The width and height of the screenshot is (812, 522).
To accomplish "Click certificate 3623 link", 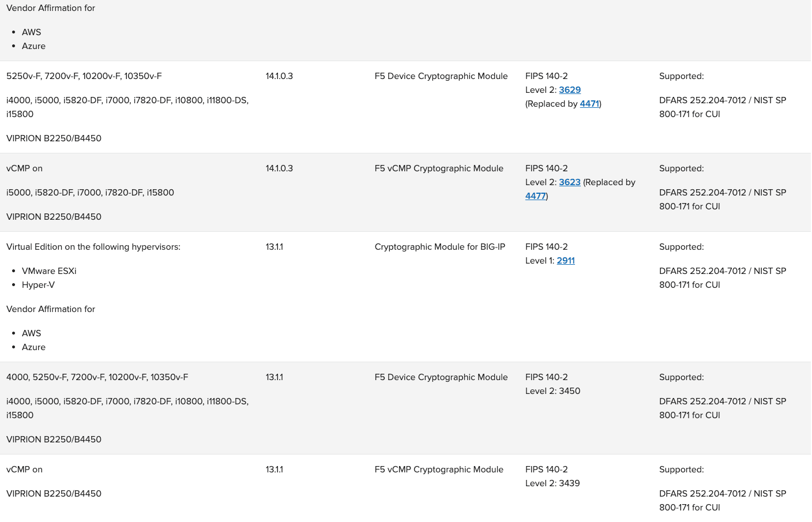I will click(570, 182).
